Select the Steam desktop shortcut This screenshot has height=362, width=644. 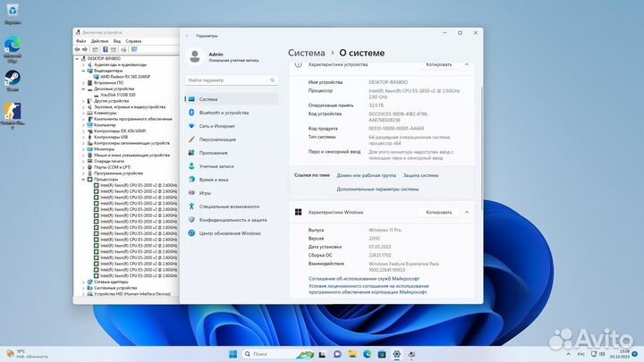click(13, 80)
